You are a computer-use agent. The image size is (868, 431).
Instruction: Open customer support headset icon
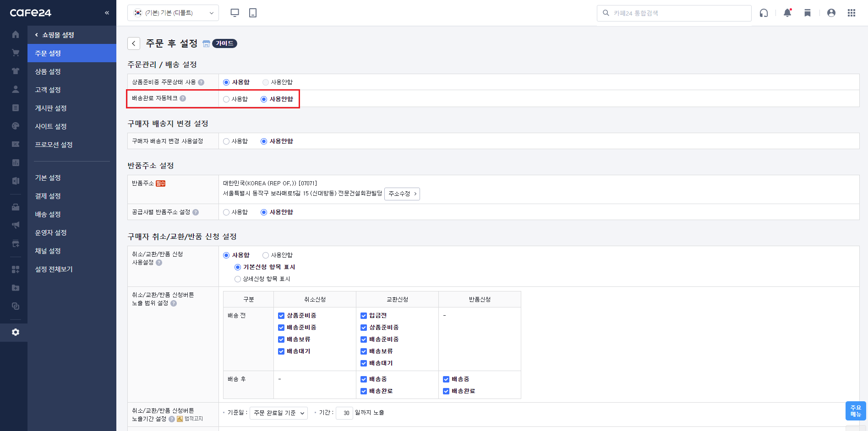pyautogui.click(x=764, y=13)
